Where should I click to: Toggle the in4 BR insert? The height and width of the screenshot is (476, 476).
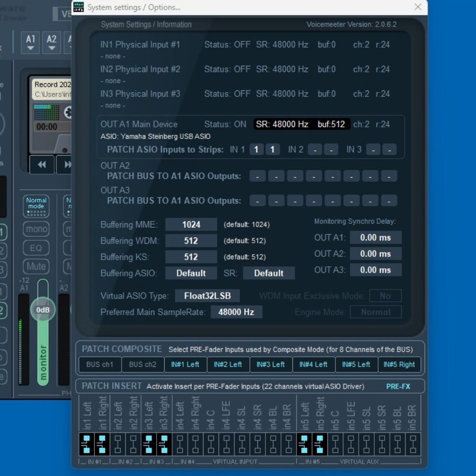tap(289, 444)
